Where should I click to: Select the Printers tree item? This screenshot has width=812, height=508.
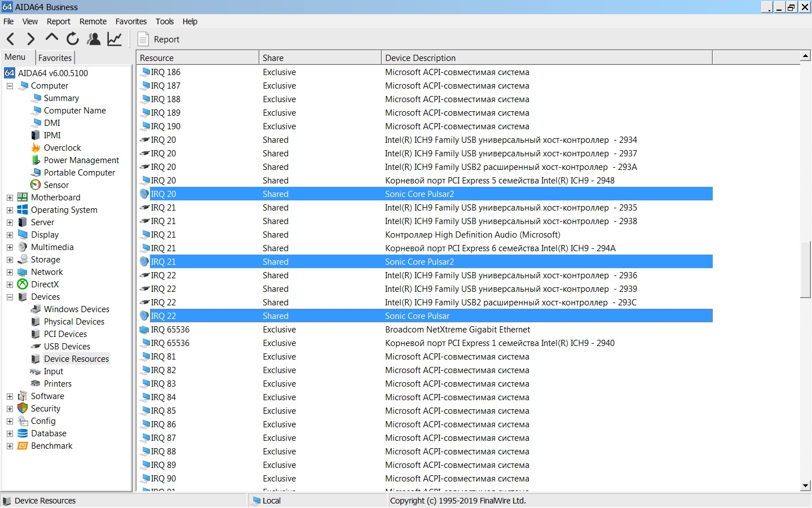[x=58, y=384]
